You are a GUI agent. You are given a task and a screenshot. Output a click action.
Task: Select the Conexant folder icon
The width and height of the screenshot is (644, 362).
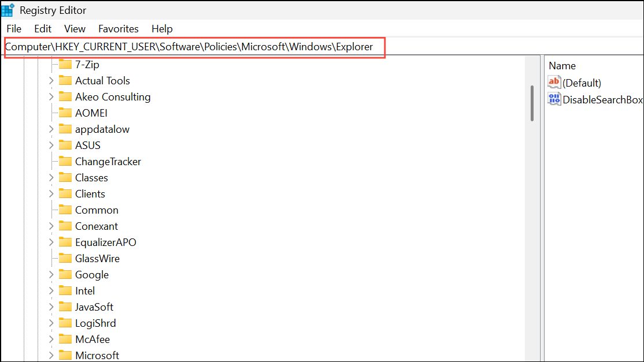pos(65,226)
